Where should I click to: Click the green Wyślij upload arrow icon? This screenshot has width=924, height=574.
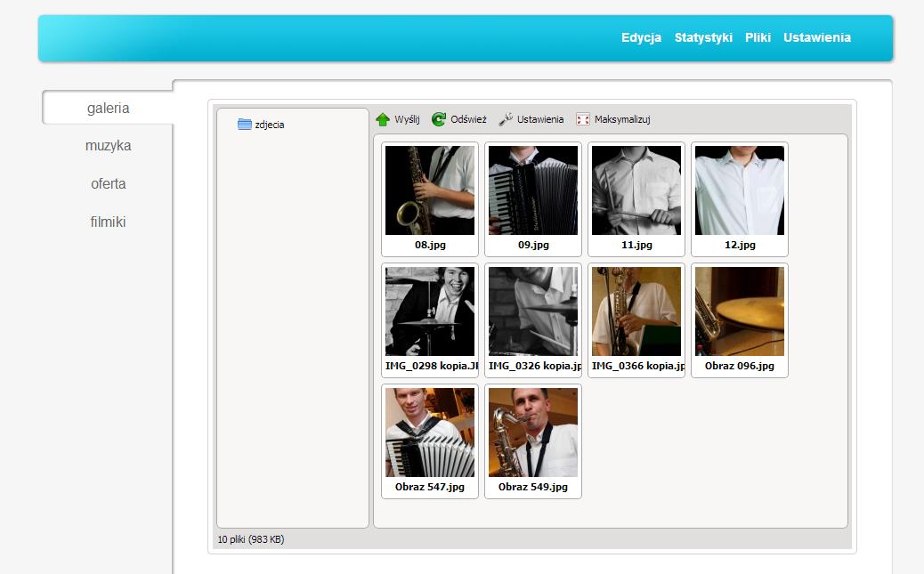click(x=383, y=119)
